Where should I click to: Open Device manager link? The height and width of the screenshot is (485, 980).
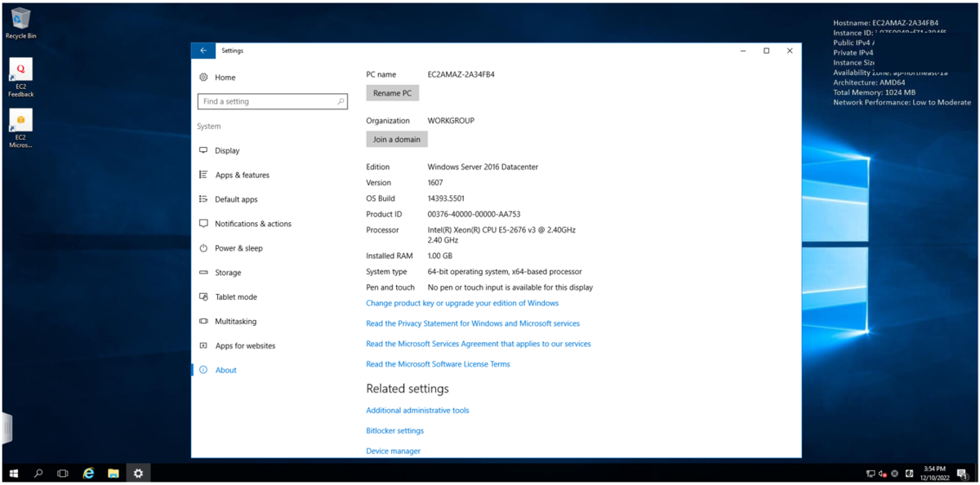point(393,452)
